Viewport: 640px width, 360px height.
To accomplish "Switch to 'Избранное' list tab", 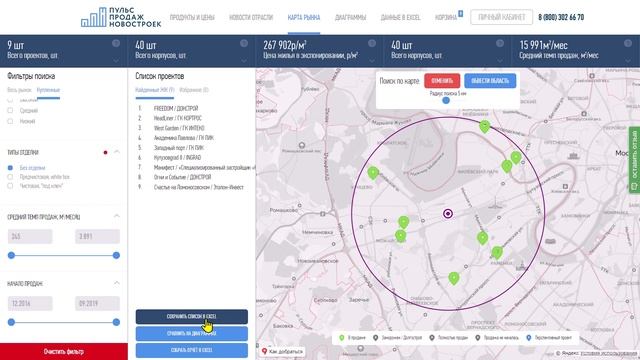I will tap(194, 90).
